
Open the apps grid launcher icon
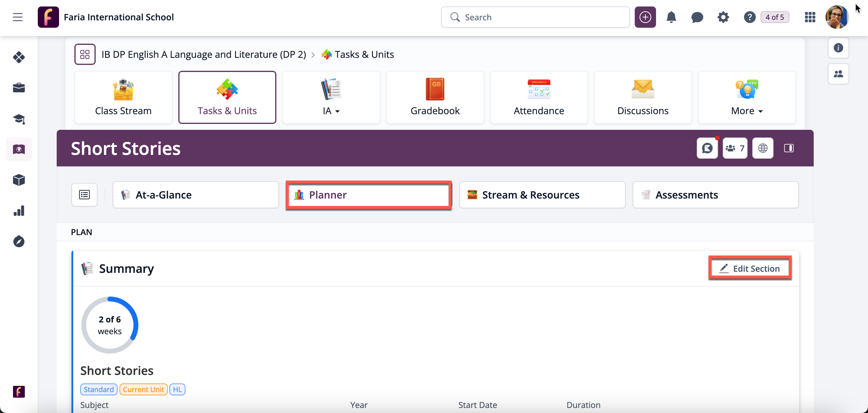pos(810,17)
